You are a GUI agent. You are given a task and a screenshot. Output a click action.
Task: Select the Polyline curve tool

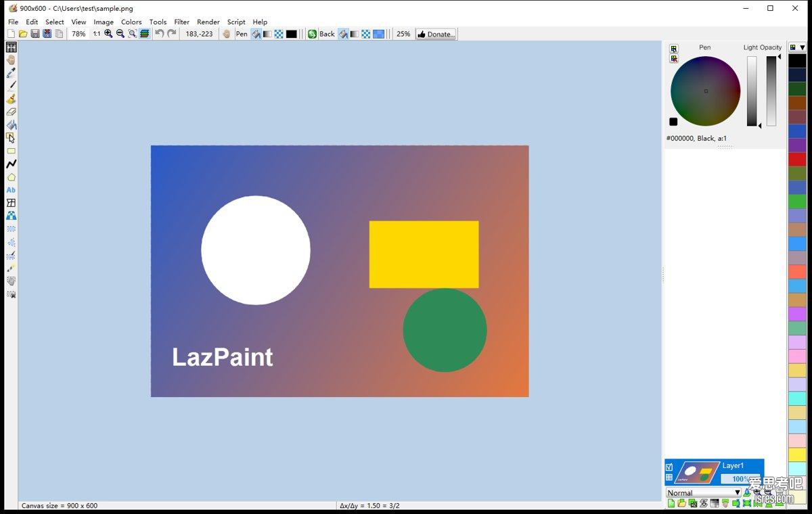[x=11, y=164]
